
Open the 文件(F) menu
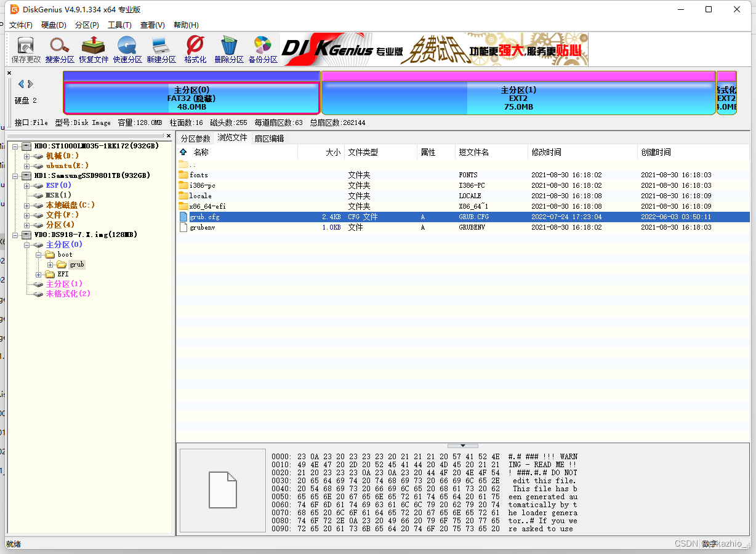click(20, 25)
